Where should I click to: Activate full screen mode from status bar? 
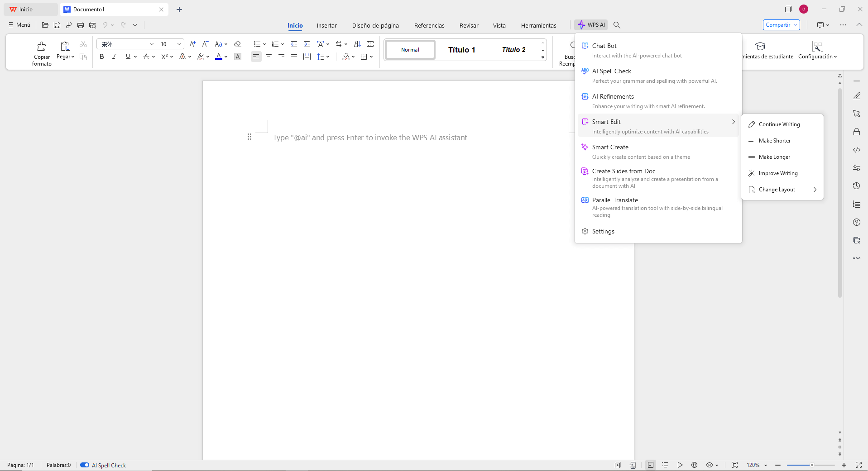(x=859, y=465)
